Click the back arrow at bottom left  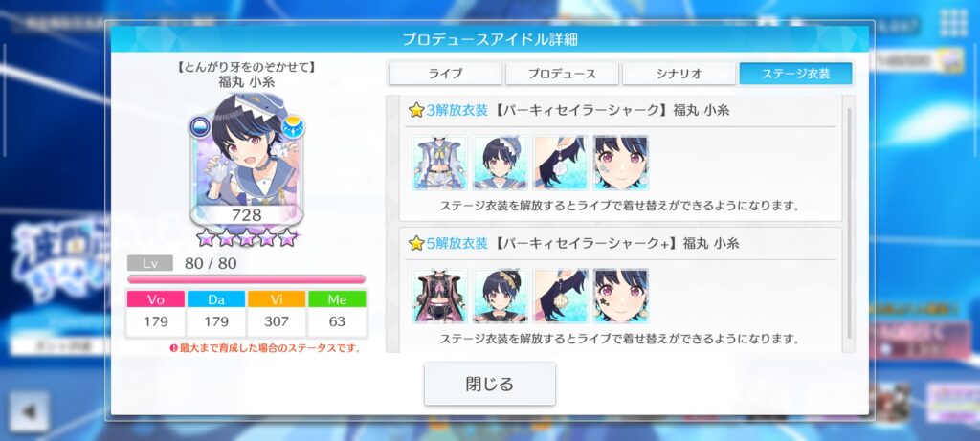coord(29,411)
